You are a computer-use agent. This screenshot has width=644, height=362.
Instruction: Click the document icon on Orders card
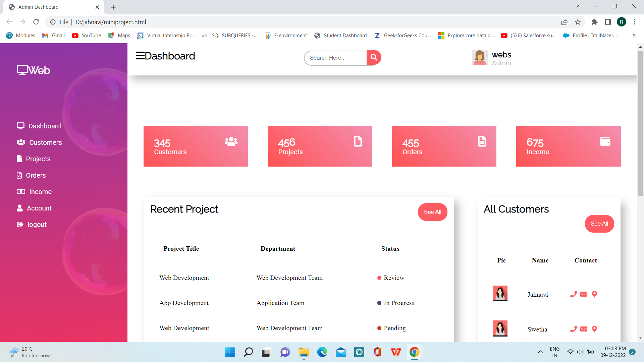click(482, 141)
